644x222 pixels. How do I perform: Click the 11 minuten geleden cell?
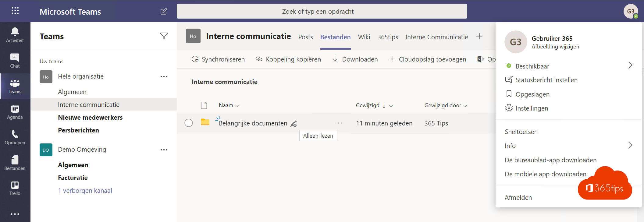point(384,123)
